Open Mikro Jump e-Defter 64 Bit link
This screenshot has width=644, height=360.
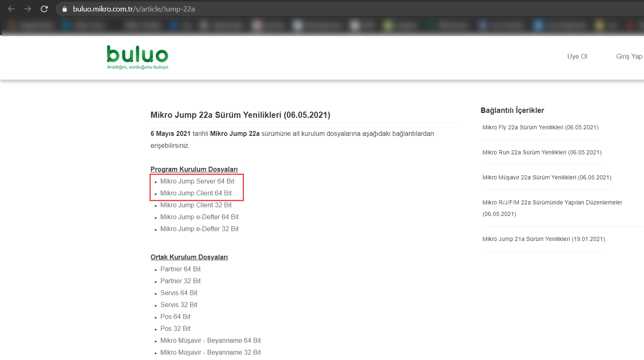(x=199, y=217)
